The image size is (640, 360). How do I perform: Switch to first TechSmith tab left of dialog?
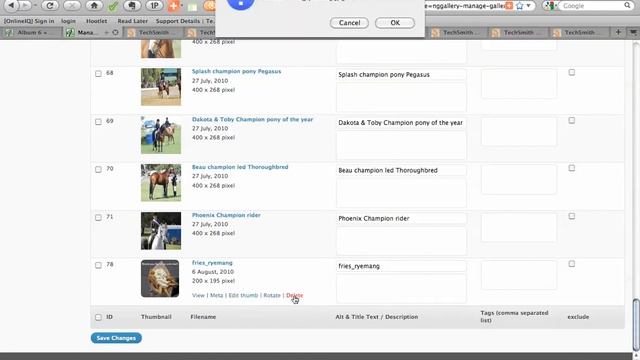pos(154,32)
